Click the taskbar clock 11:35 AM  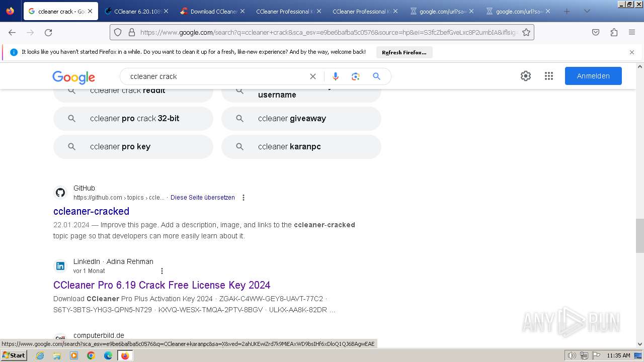[x=618, y=355]
